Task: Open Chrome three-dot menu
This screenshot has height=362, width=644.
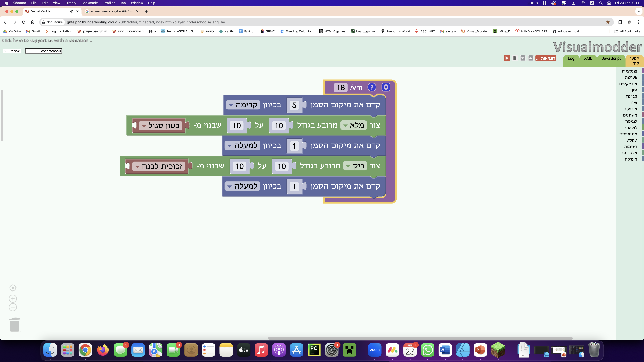Action: click(x=638, y=22)
